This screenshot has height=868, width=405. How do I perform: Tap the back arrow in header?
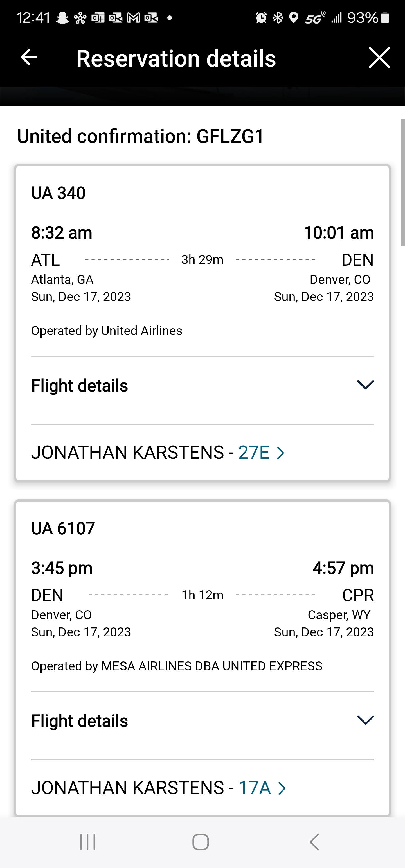[x=29, y=58]
